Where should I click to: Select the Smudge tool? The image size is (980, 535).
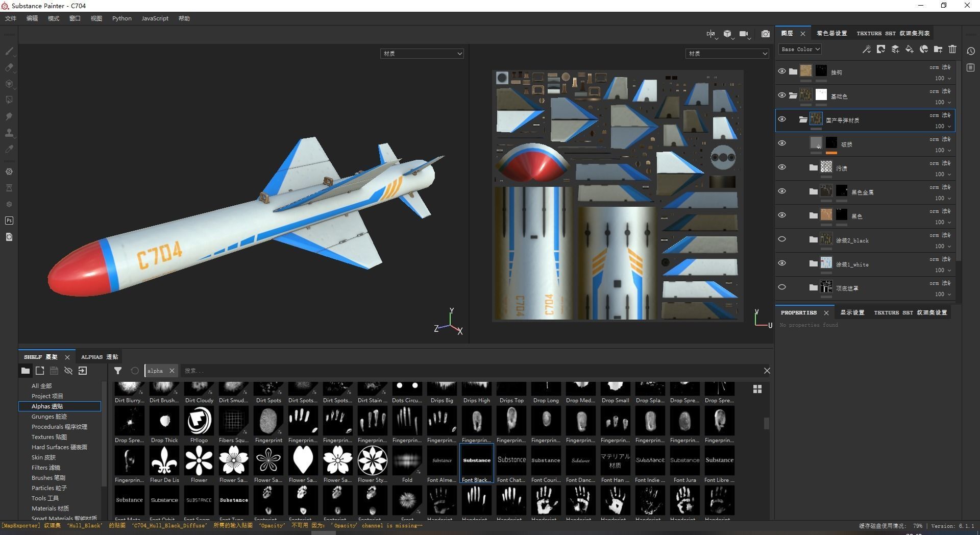click(x=9, y=116)
